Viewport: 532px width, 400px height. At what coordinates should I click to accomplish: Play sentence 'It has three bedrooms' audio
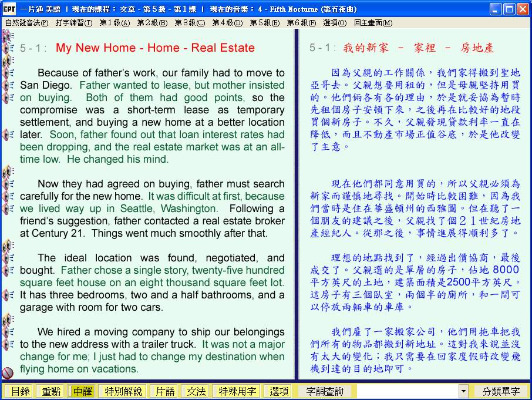[8, 295]
